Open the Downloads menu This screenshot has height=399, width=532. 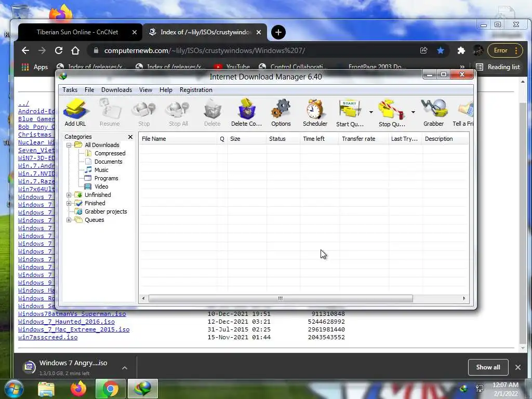(x=116, y=90)
